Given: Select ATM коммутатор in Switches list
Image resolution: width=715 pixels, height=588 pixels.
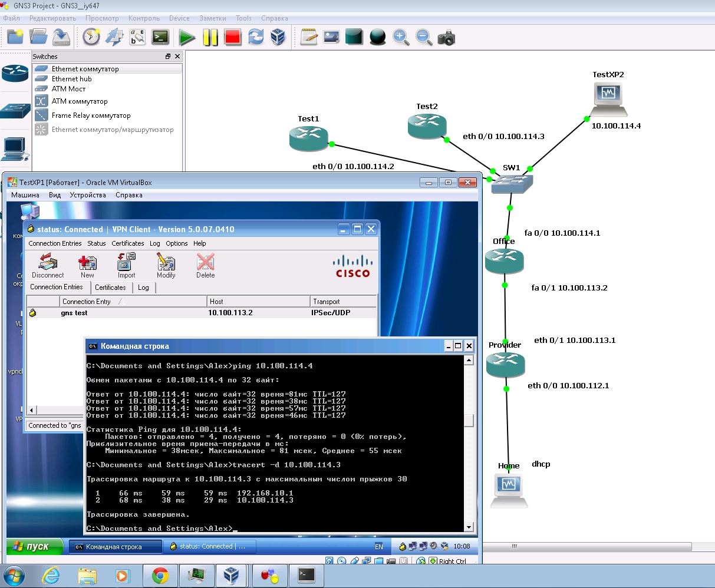Looking at the screenshot, I should [108, 101].
